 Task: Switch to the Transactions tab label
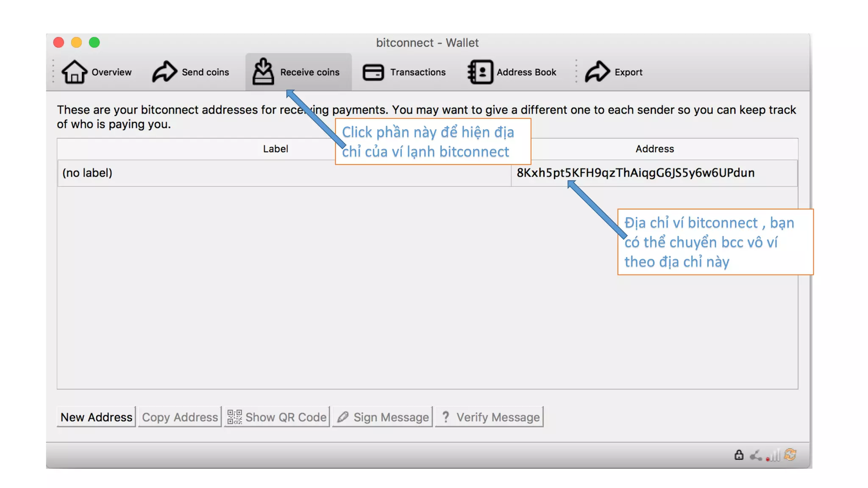417,72
